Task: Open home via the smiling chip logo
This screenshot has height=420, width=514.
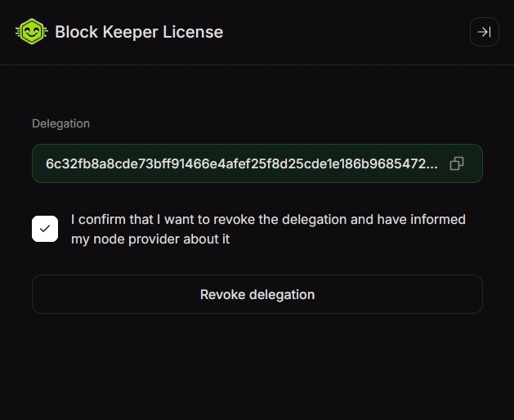Action: [31, 32]
